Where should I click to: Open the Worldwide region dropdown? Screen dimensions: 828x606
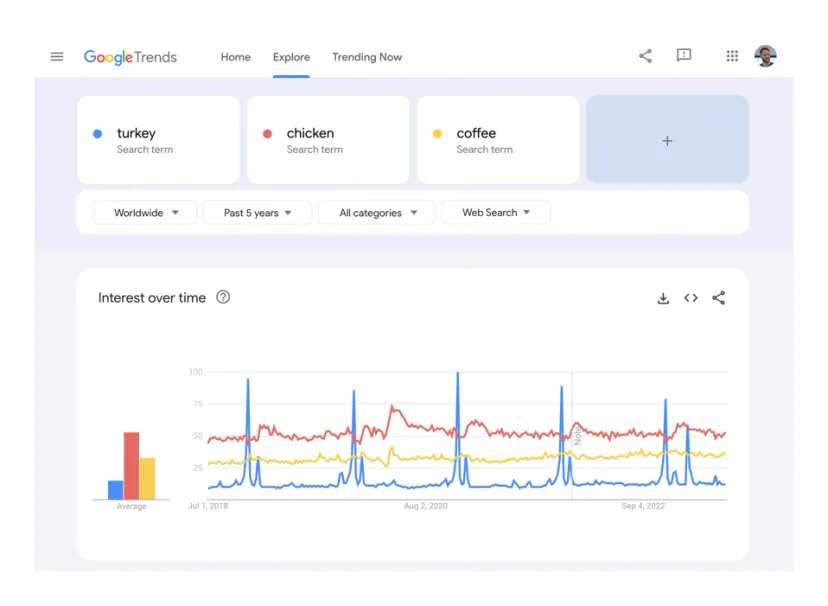pos(145,213)
